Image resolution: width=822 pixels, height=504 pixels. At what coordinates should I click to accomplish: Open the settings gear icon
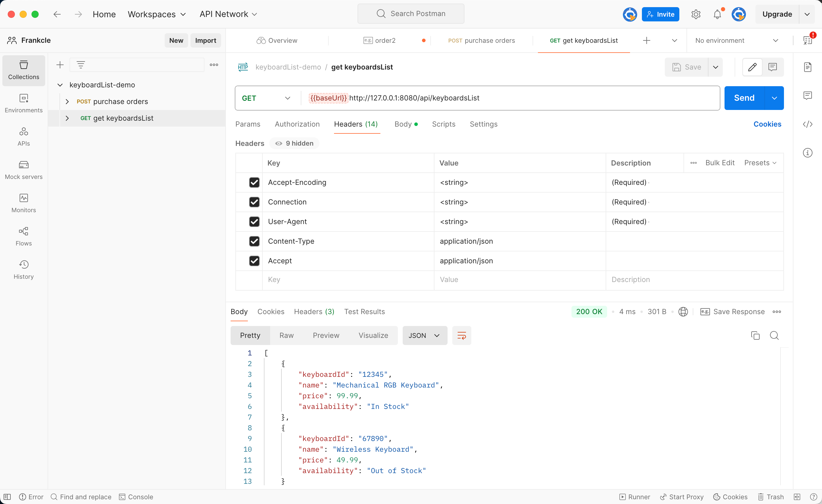[x=696, y=14]
